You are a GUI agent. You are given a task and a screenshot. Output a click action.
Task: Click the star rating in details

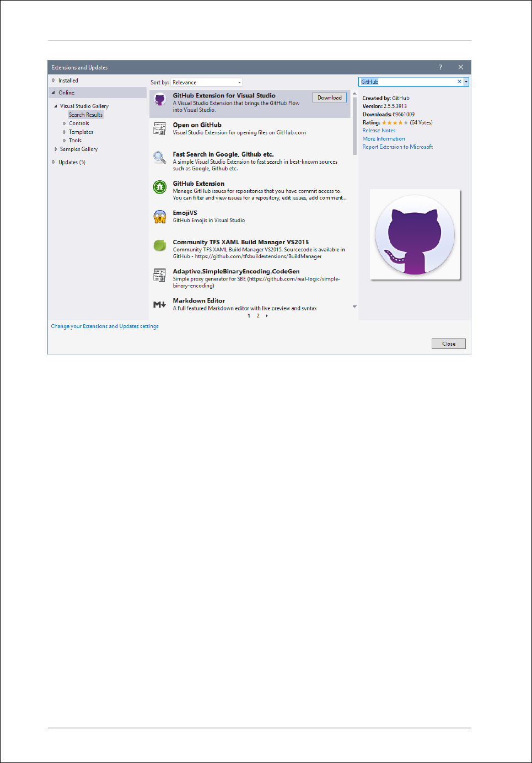click(x=395, y=122)
